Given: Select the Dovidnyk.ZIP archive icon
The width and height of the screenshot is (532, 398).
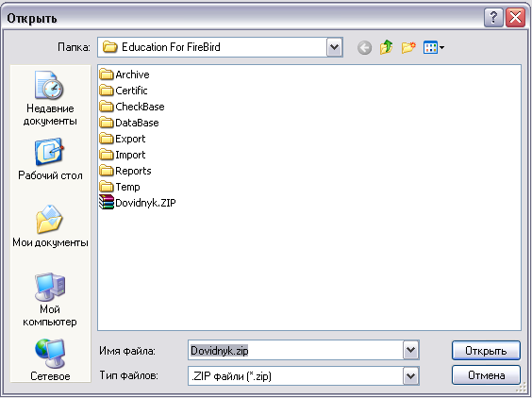Looking at the screenshot, I should [x=107, y=202].
